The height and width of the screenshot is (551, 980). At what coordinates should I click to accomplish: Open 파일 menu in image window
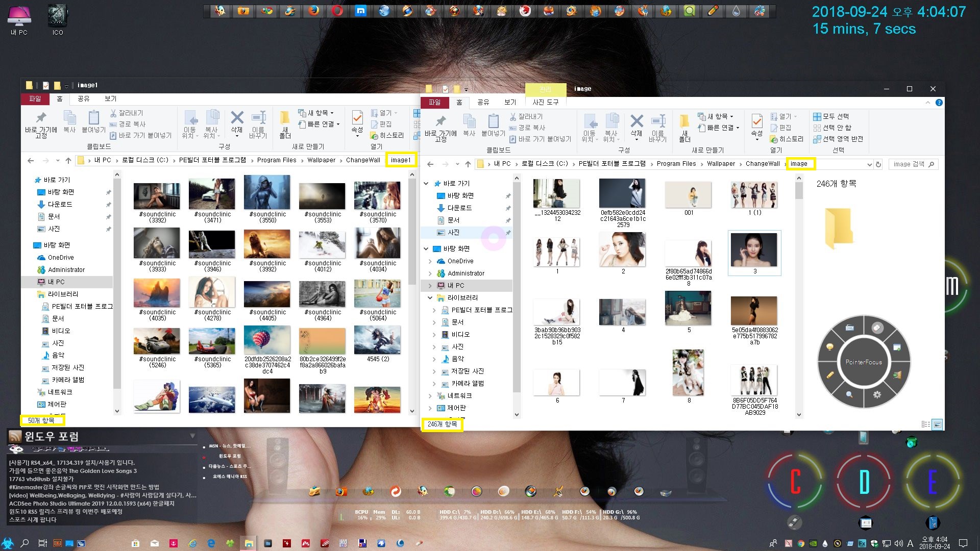point(434,102)
